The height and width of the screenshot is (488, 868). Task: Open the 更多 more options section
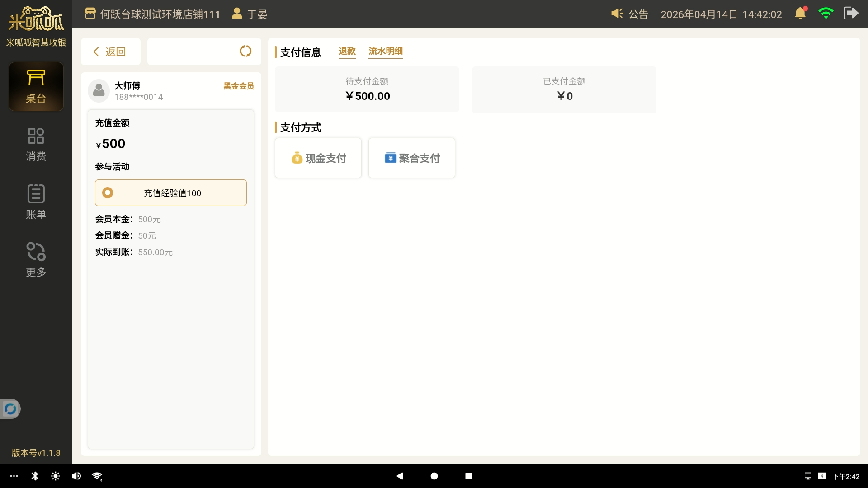click(36, 260)
